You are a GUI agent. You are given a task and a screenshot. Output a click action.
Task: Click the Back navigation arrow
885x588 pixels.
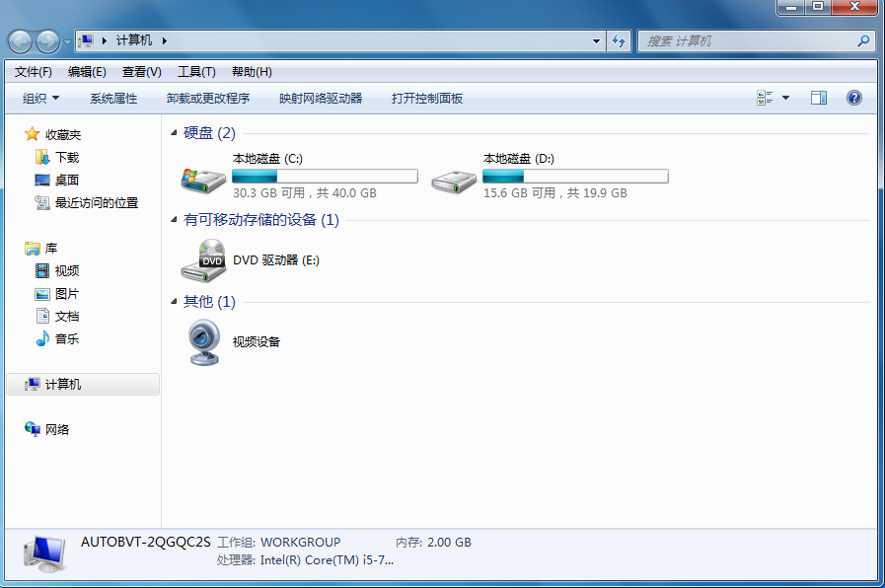pos(21,41)
